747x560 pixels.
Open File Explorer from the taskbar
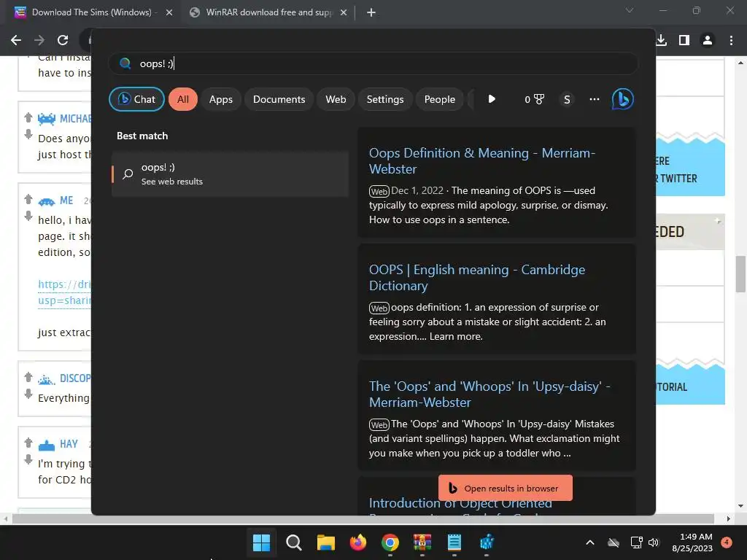(x=326, y=542)
